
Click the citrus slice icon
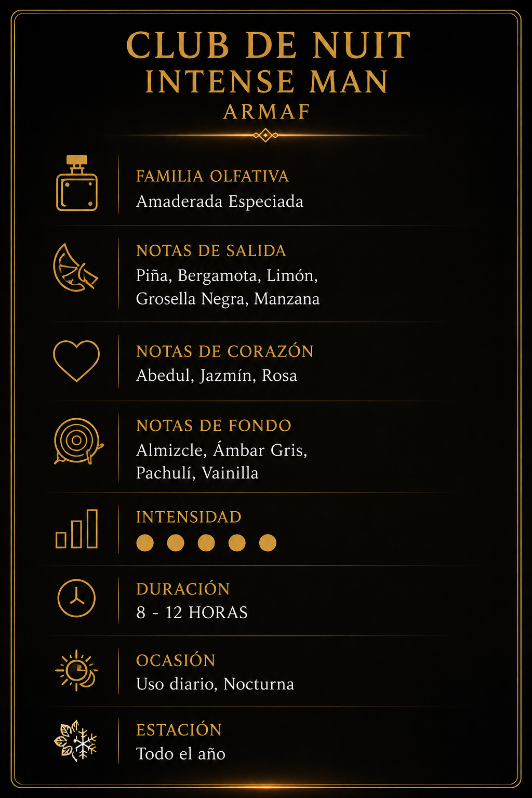click(x=75, y=268)
